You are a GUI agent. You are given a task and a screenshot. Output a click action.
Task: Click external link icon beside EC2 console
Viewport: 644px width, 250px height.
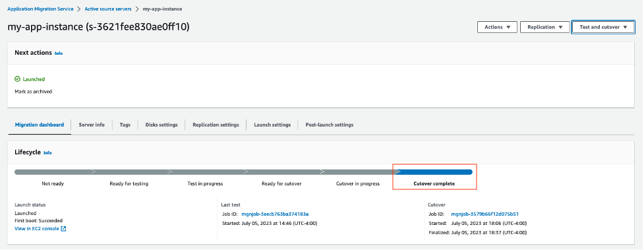click(63, 229)
